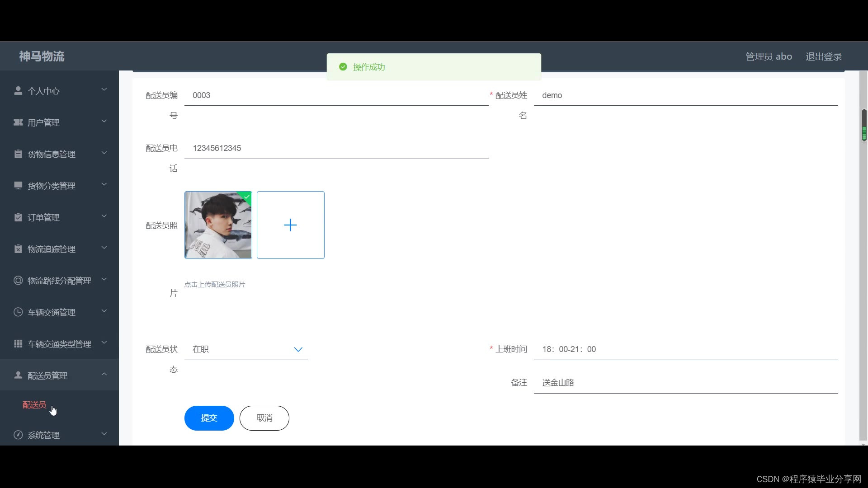Click the grid icon beside 车辆交通类型管理

click(18, 344)
